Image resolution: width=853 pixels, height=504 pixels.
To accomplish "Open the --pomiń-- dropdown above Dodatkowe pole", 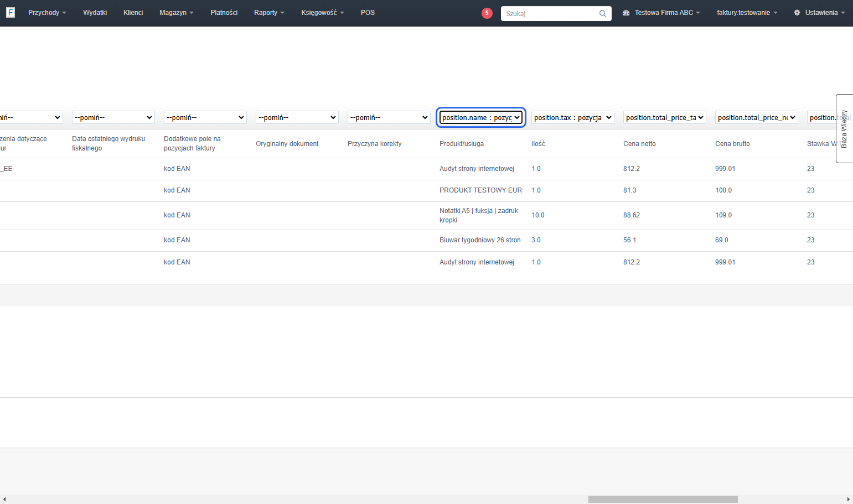I will 205,117.
